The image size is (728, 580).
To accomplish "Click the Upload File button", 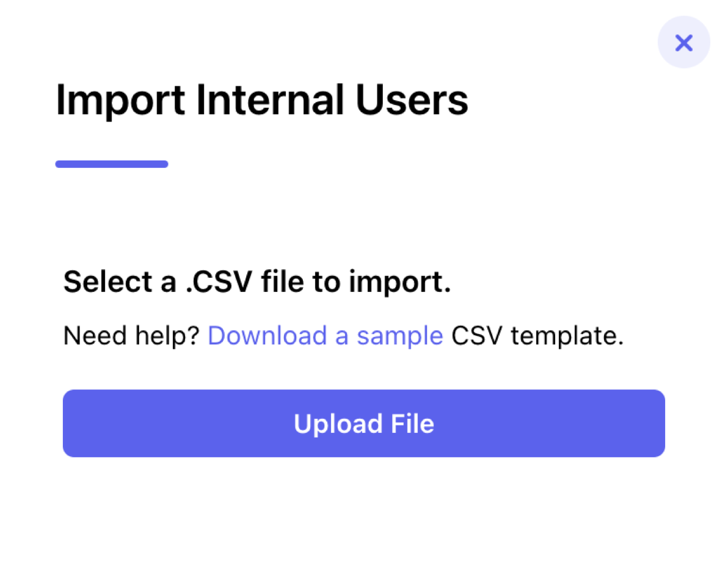I will 363,423.
